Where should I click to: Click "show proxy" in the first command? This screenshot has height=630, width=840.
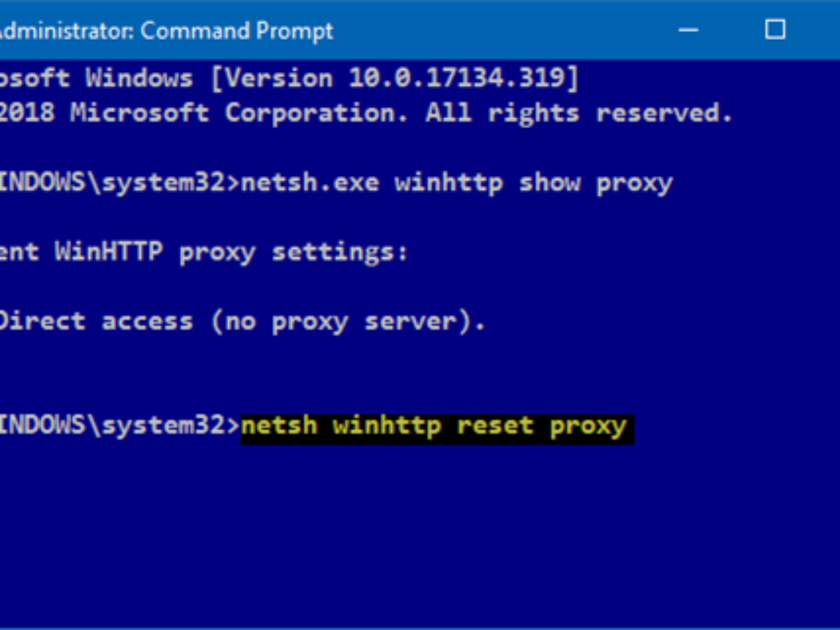point(596,183)
